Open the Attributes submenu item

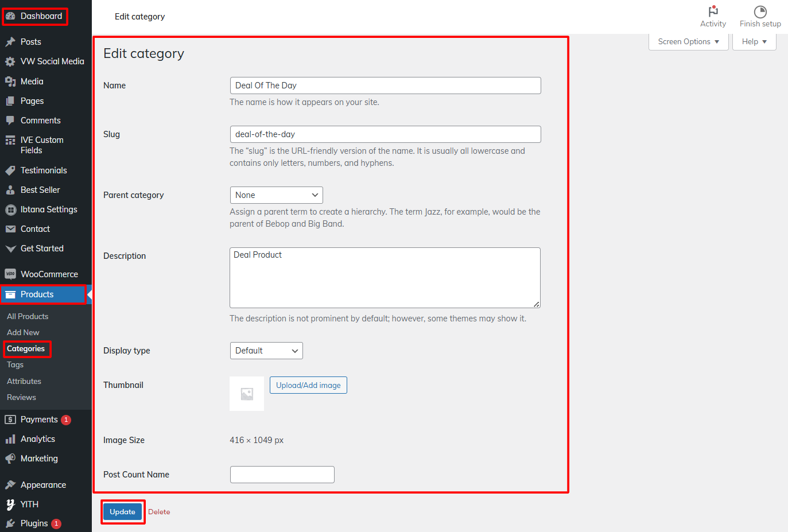(x=24, y=381)
